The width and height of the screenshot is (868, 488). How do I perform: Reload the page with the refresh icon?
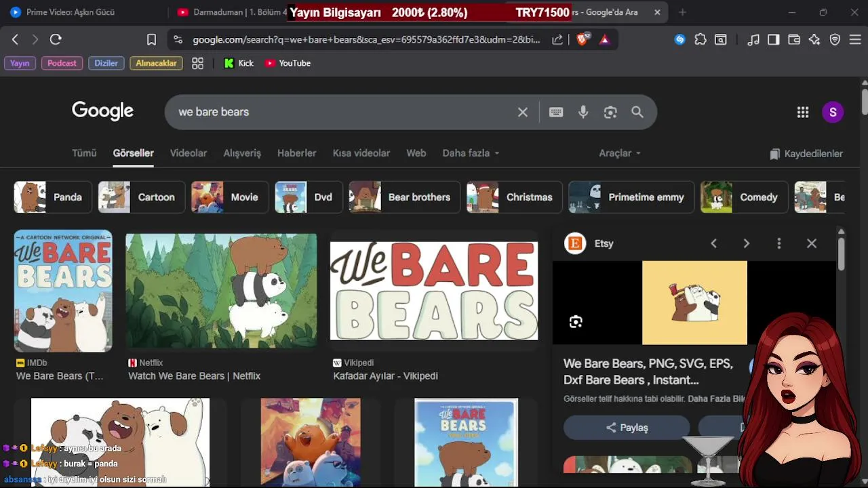tap(56, 40)
